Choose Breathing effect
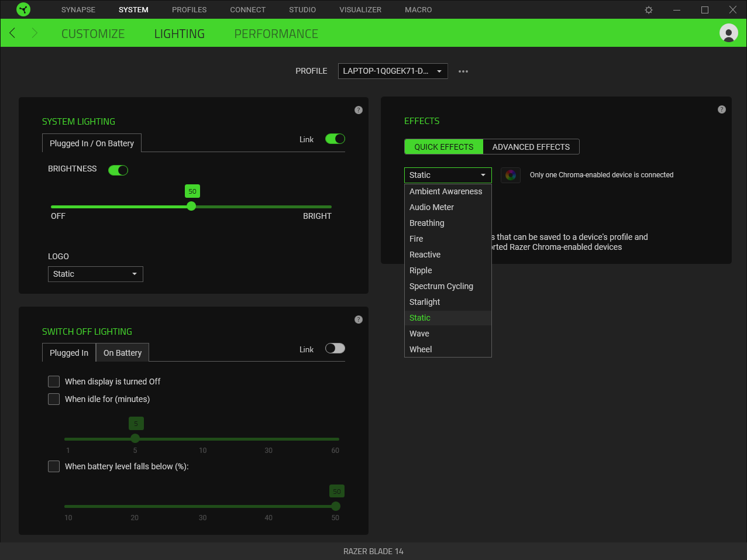 (x=448, y=223)
